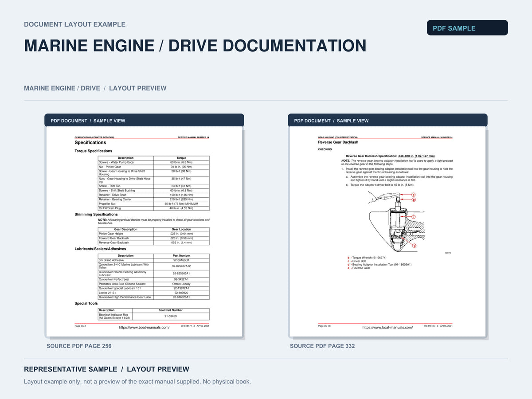Click the 'Propeller Nut' cell

tap(125, 204)
